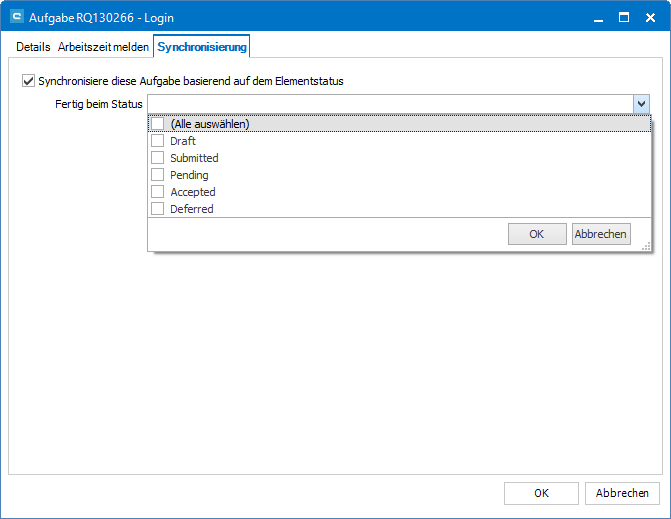Toggle the Synchronisiere diese Aufgabe checkbox
The height and width of the screenshot is (519, 671).
pyautogui.click(x=28, y=81)
